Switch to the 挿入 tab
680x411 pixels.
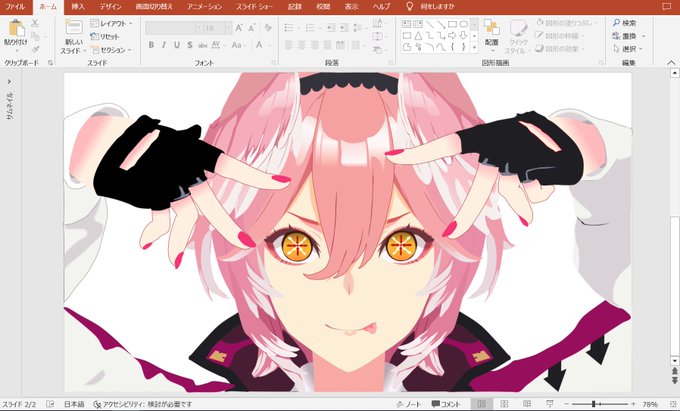click(78, 7)
